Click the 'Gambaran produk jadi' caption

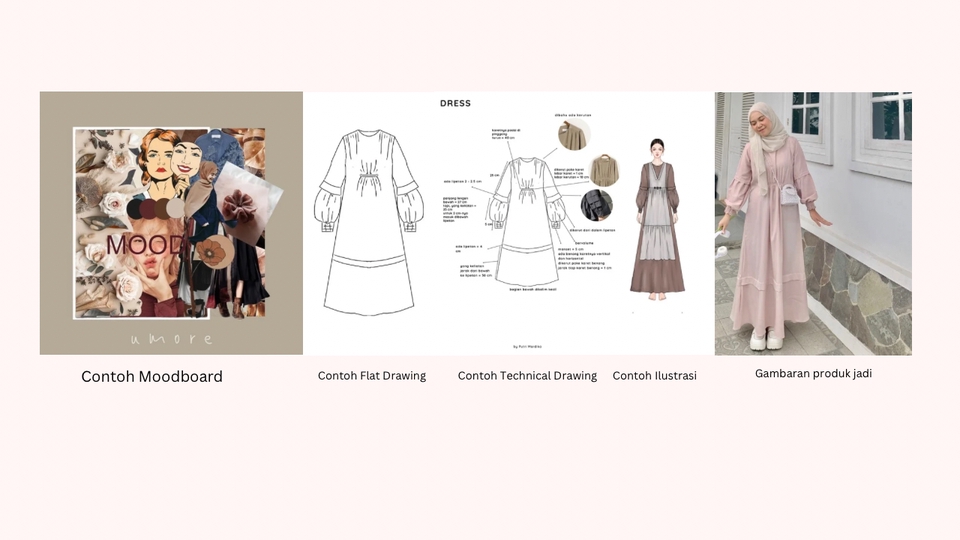click(x=812, y=373)
